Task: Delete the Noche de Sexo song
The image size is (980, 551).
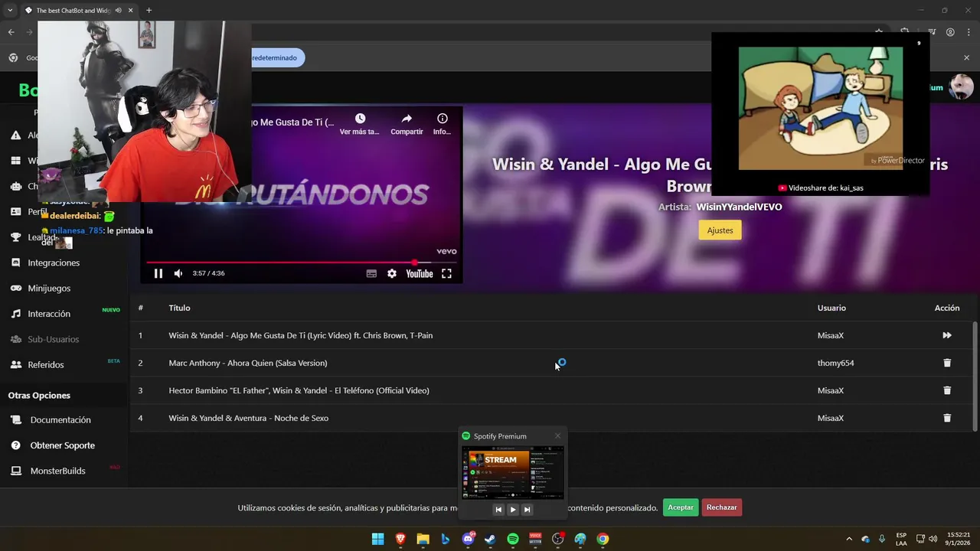Action: [947, 418]
